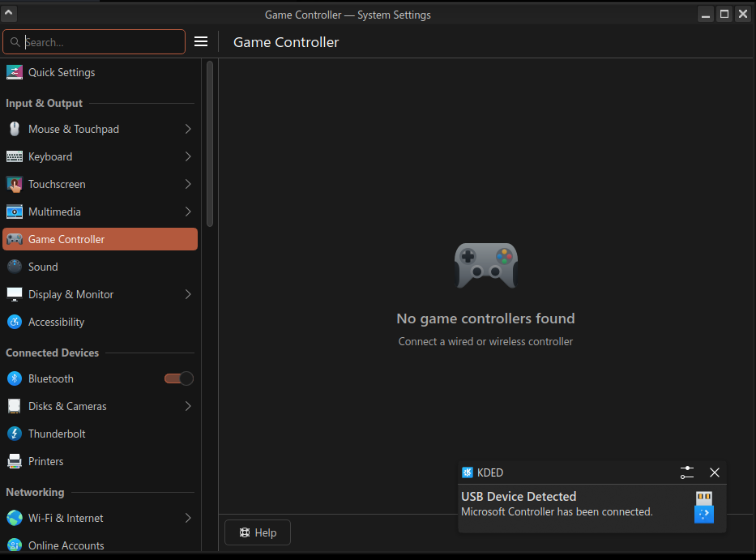The image size is (756, 560).
Task: Click 'Microsoft Controller has been connected.' message
Action: pyautogui.click(x=557, y=511)
